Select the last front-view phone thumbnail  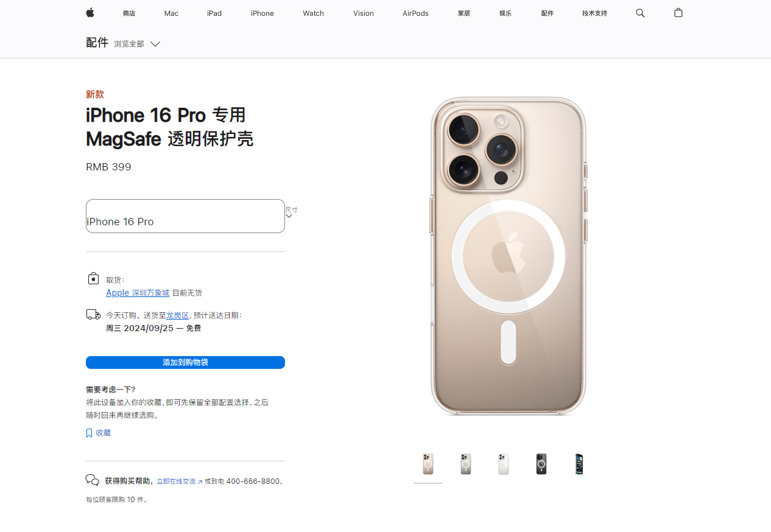579,464
